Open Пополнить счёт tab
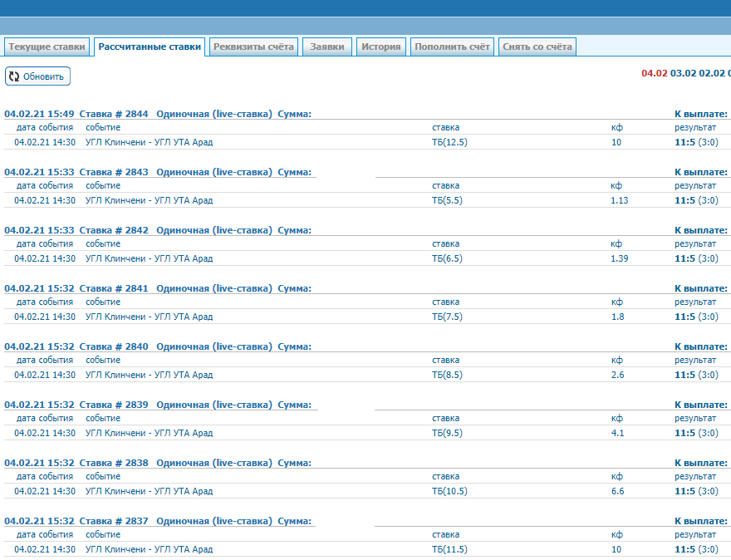The width and height of the screenshot is (731, 560). 452,47
